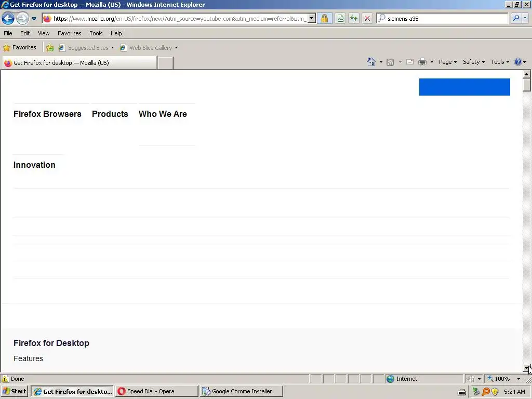Click the Home icon in command bar
532x399 pixels.
[371, 62]
